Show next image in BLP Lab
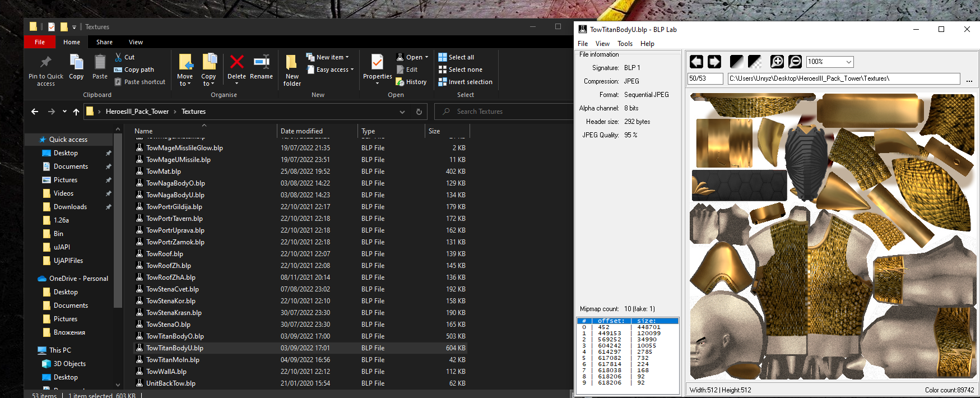This screenshot has width=980, height=398. pos(714,62)
